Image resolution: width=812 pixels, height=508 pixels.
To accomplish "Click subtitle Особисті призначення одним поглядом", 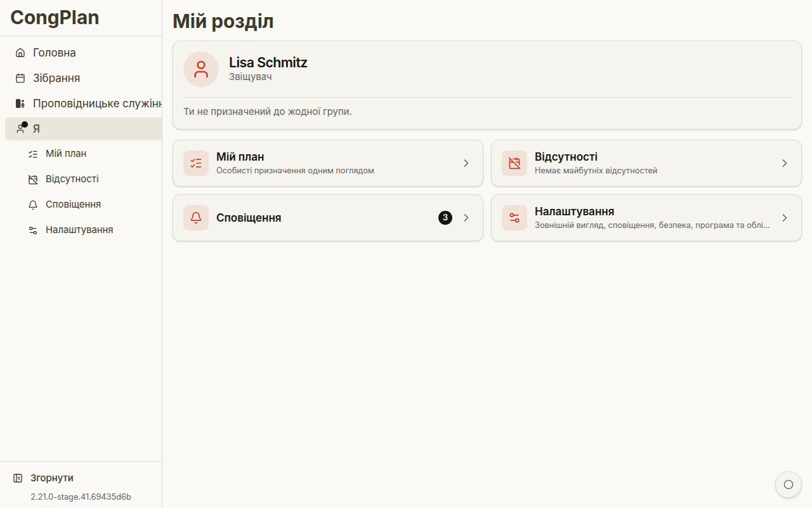I will click(x=295, y=171).
